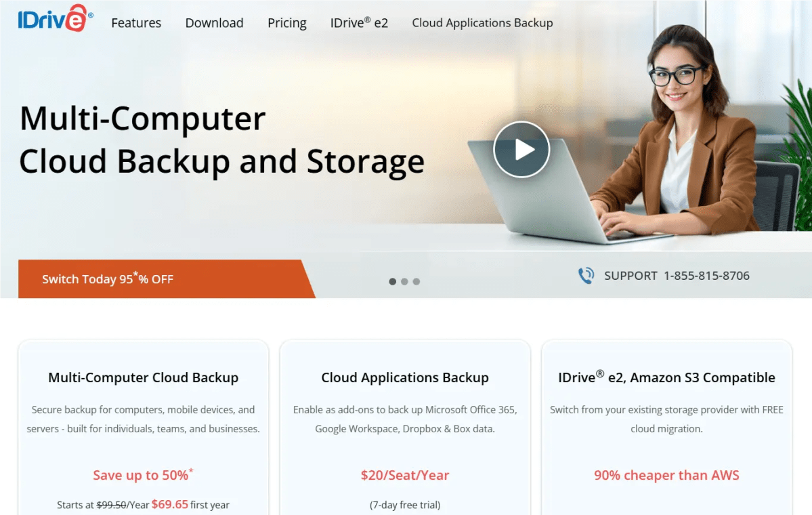Open the Multi-Computer Cloud Backup card heading
The width and height of the screenshot is (812, 515).
pos(143,378)
